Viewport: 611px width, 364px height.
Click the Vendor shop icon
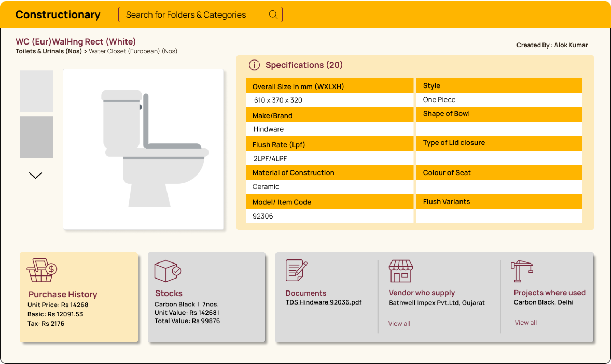click(401, 271)
